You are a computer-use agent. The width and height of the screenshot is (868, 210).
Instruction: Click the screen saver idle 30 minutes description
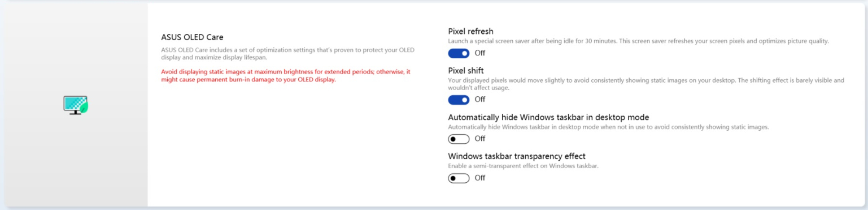[638, 41]
